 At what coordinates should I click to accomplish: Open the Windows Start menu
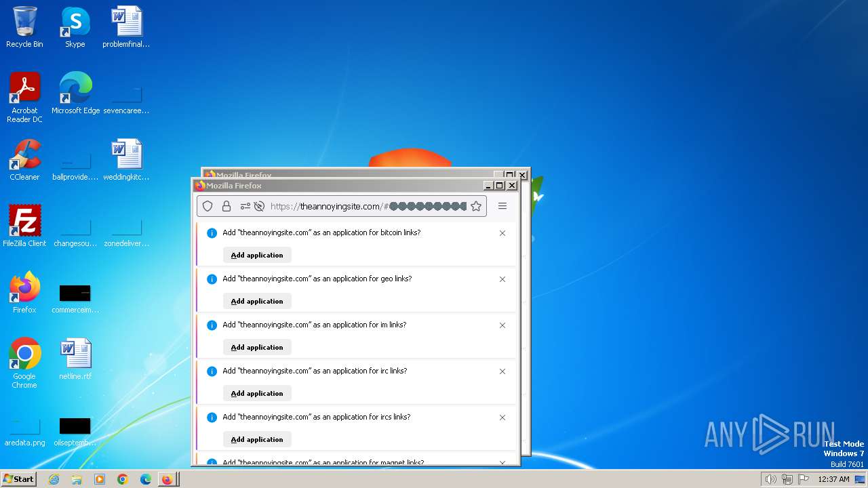[x=18, y=479]
